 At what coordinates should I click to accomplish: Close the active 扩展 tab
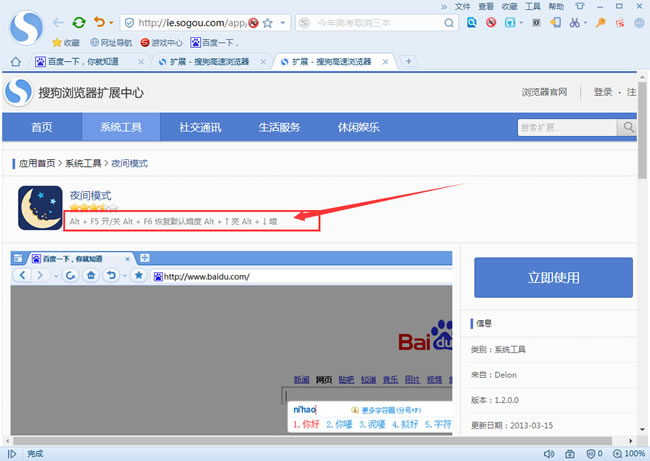pyautogui.click(x=385, y=62)
